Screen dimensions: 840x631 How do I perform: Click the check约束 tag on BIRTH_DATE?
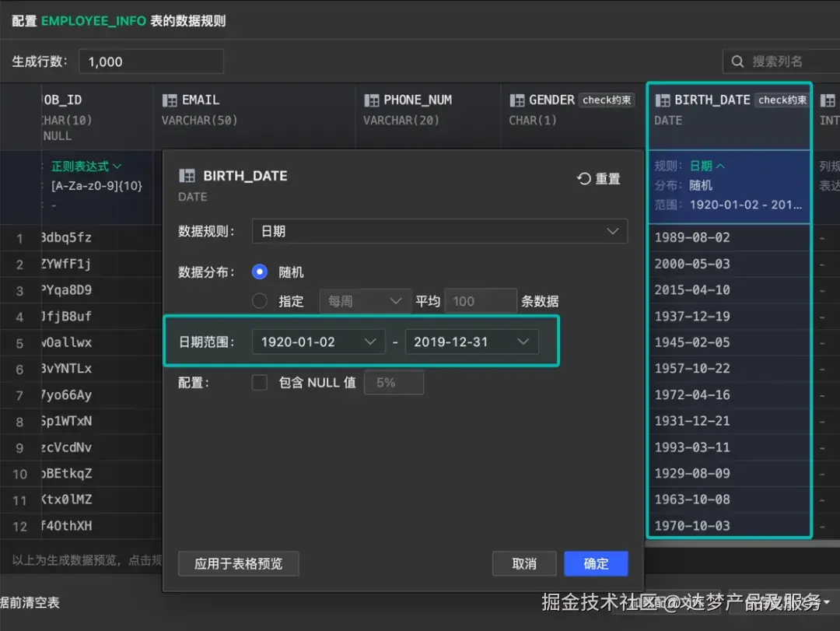(x=782, y=100)
